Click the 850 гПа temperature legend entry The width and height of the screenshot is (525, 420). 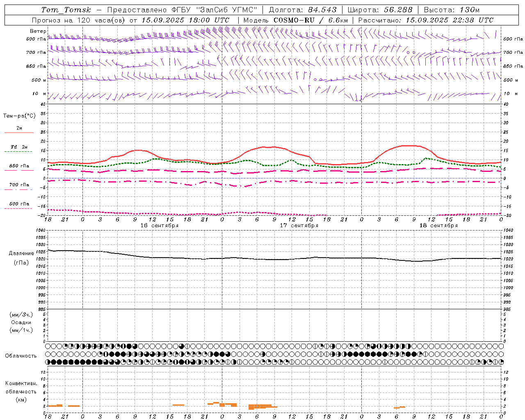pos(19,166)
